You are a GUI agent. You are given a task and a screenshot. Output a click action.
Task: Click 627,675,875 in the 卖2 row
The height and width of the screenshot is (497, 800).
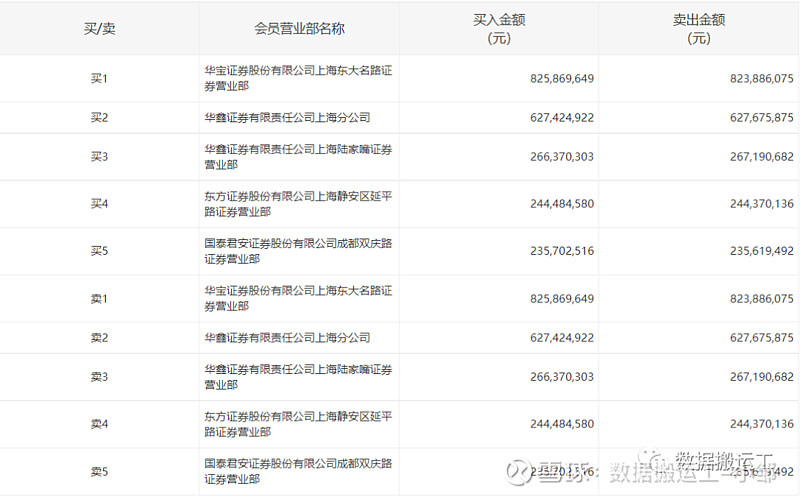[x=762, y=338]
